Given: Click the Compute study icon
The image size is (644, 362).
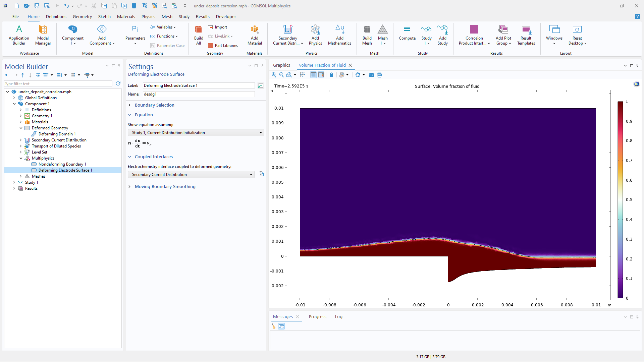Looking at the screenshot, I should pos(407,35).
